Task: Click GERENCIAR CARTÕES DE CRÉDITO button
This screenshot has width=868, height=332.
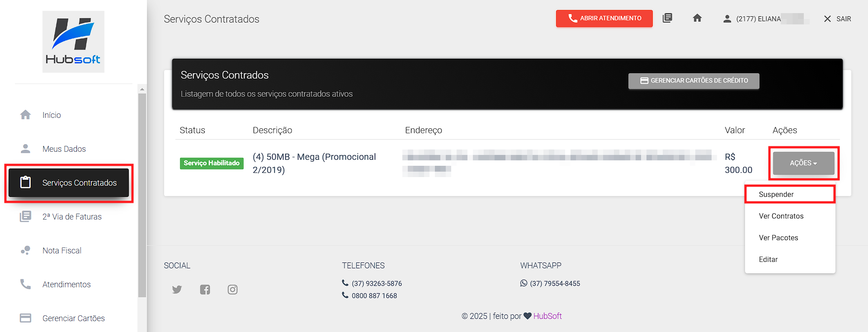Action: (693, 81)
